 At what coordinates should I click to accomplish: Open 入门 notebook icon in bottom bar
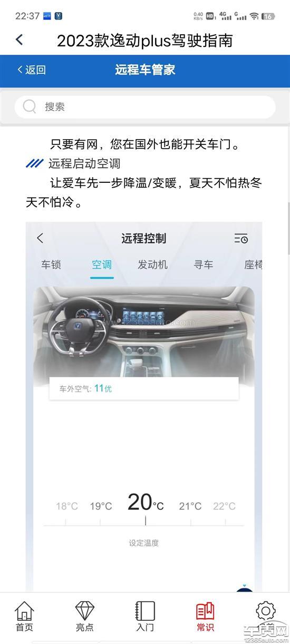point(145,616)
